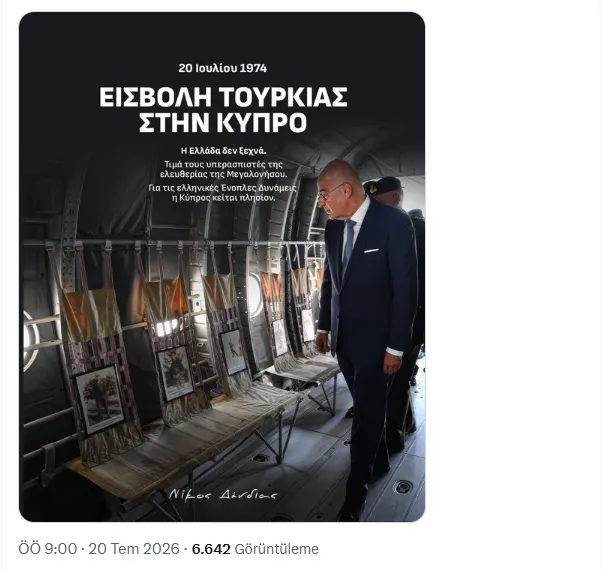Screen dimensions: 603x571
Task: Click the man's blue necktie
Action: click(x=349, y=245)
